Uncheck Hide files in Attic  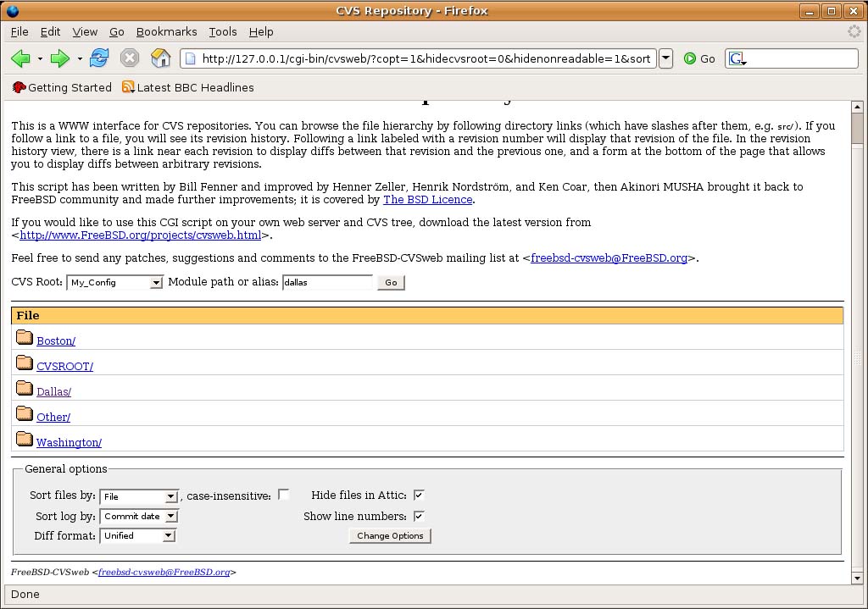[x=419, y=495]
